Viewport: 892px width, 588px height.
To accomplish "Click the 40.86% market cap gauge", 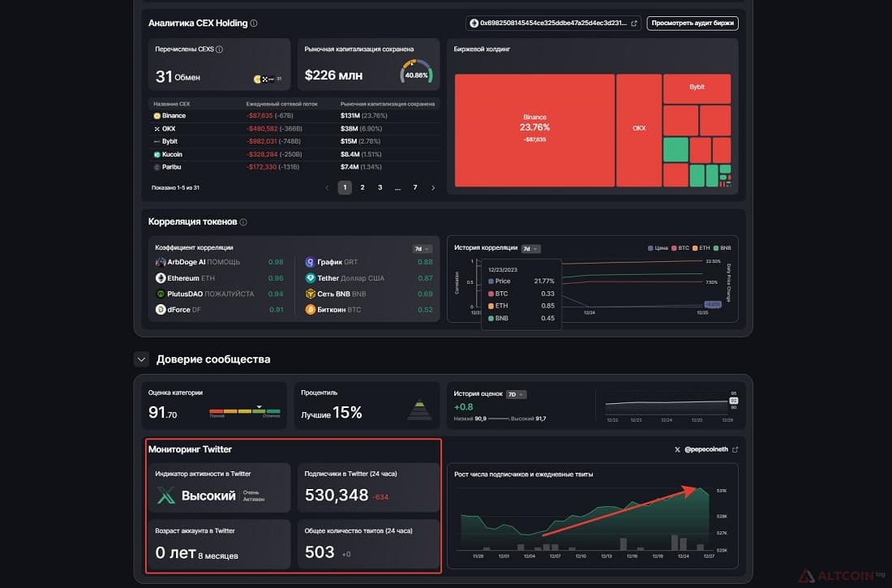I will pos(417,73).
